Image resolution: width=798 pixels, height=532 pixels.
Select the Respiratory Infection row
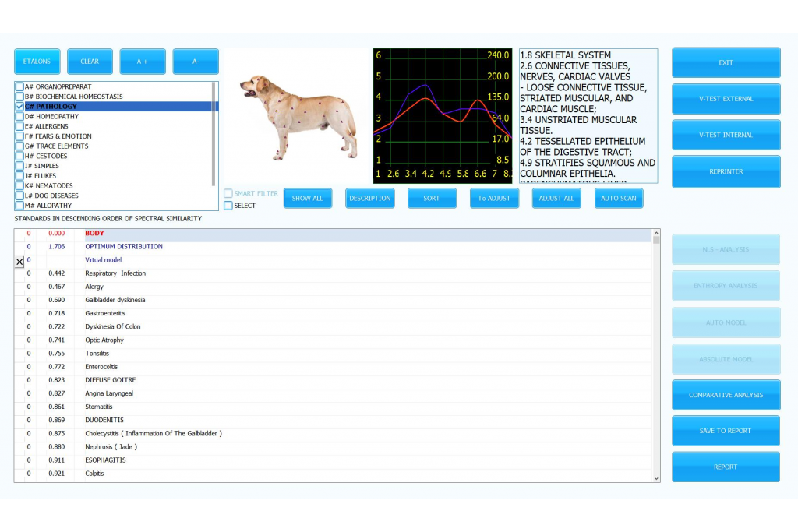334,273
